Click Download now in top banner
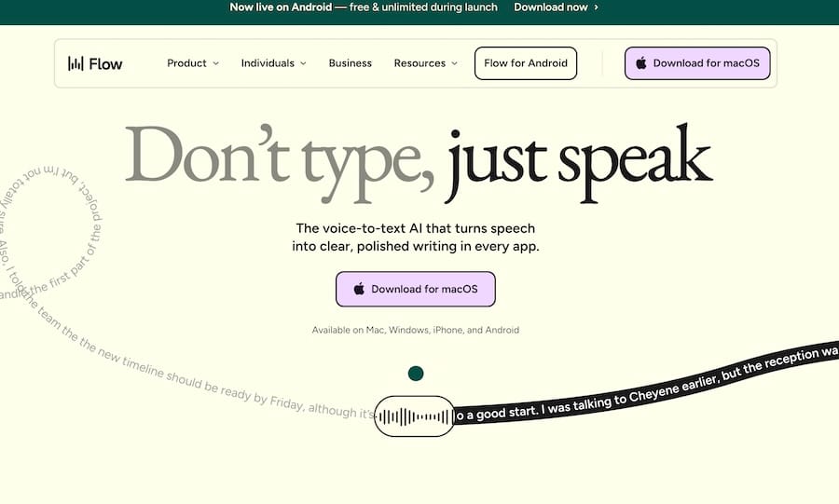The height and width of the screenshot is (504, 839). (x=556, y=7)
